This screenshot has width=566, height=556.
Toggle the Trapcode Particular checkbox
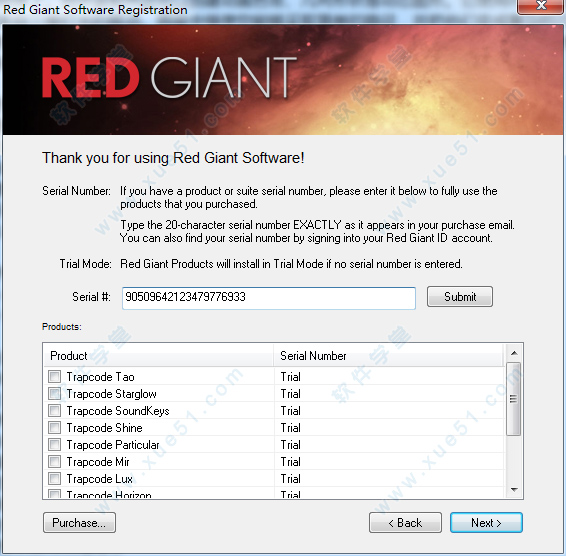click(x=55, y=444)
